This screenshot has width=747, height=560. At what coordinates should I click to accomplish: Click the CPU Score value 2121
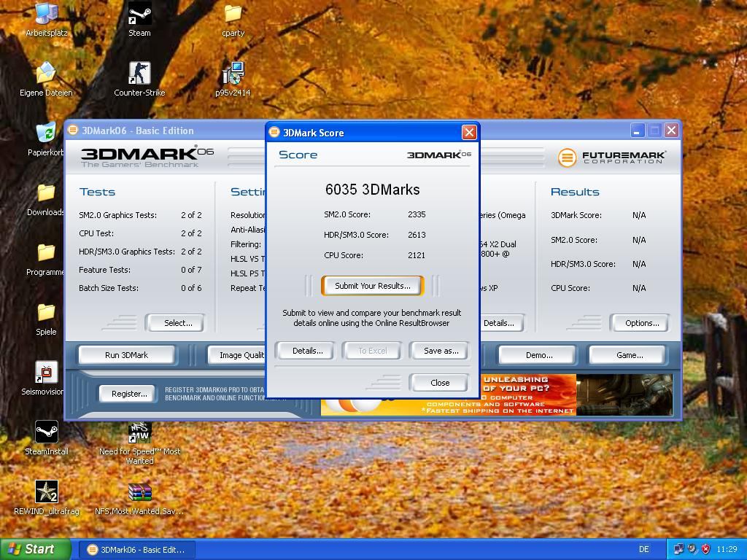[x=417, y=255]
